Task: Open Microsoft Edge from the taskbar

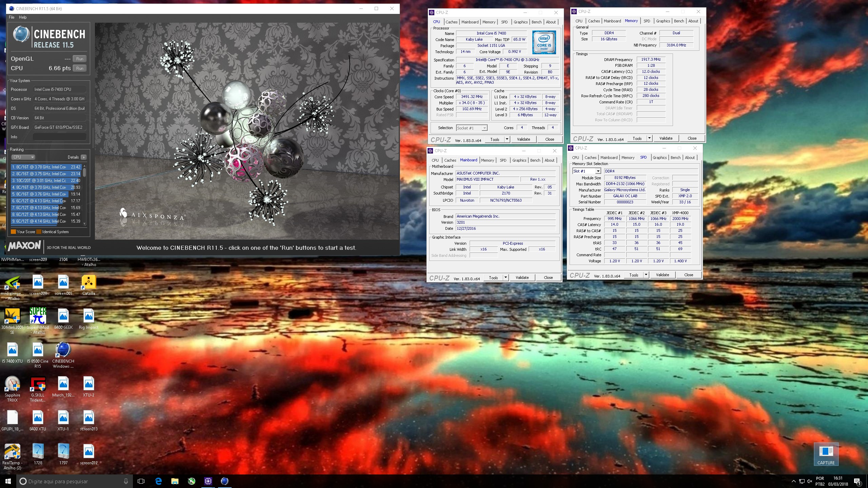Action: [x=158, y=481]
